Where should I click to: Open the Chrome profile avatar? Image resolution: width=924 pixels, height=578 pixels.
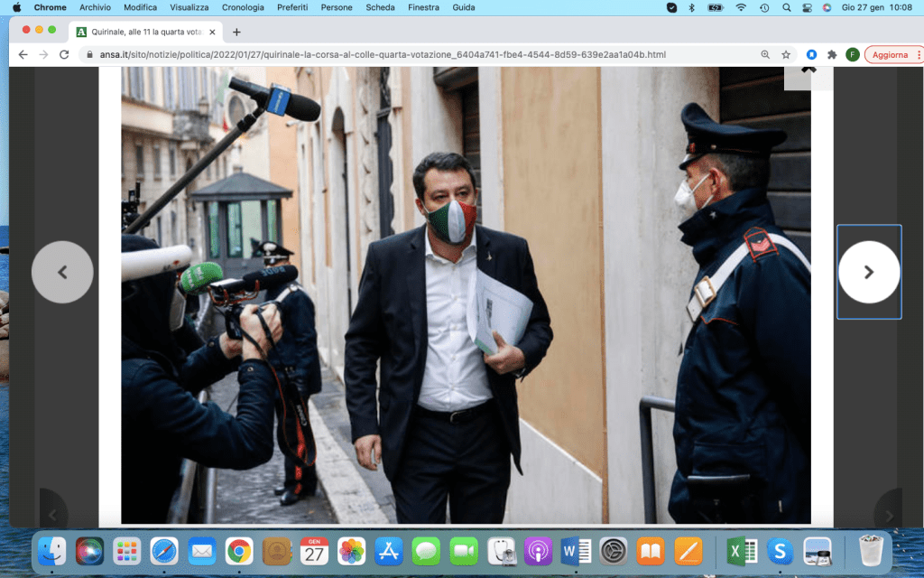852,54
